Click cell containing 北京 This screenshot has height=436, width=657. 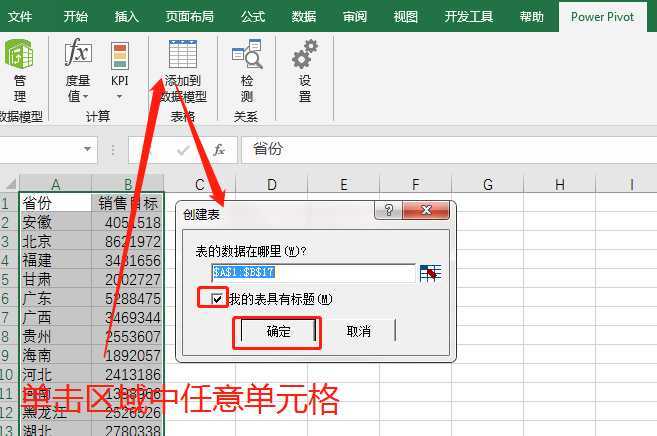pos(55,241)
